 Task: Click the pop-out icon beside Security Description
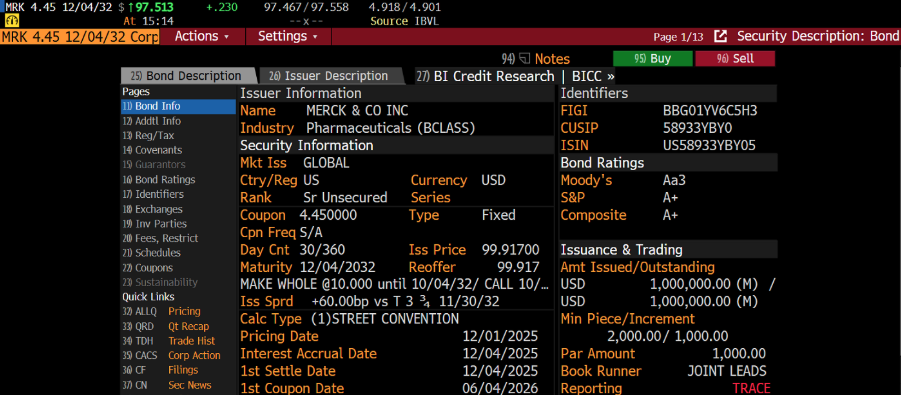click(721, 36)
